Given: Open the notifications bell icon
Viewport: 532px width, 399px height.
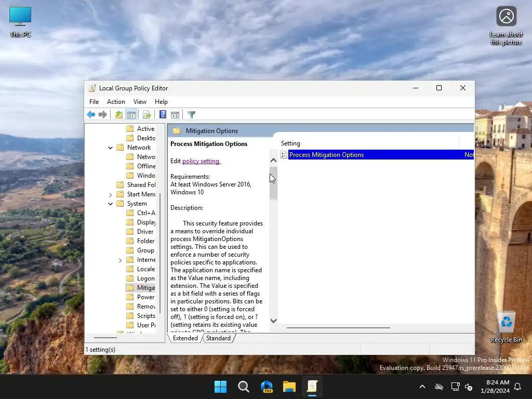Looking at the screenshot, I should (518, 387).
